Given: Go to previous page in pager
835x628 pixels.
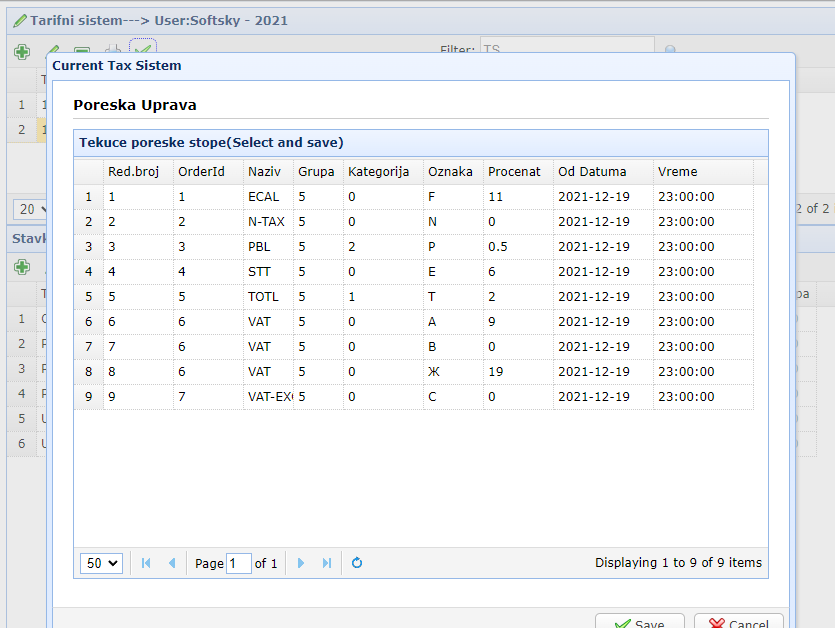Looking at the screenshot, I should pos(172,563).
